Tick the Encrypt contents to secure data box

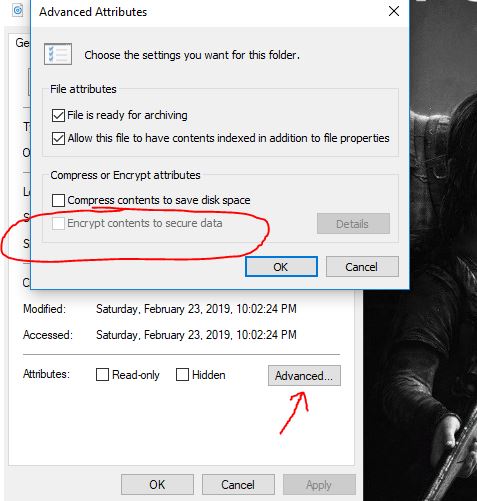(58, 223)
